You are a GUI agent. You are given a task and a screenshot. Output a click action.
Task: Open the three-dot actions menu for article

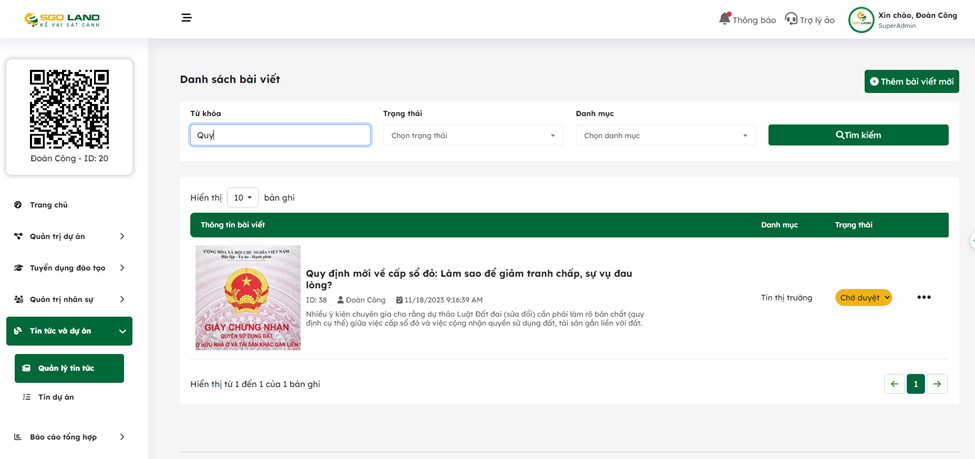pos(923,297)
